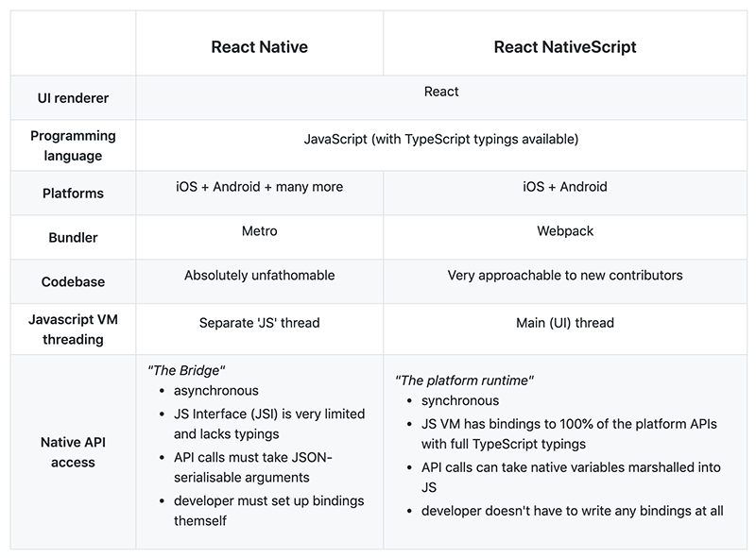Click the iOS + Android cell
Viewport: 756px width, 558px height.
(563, 187)
